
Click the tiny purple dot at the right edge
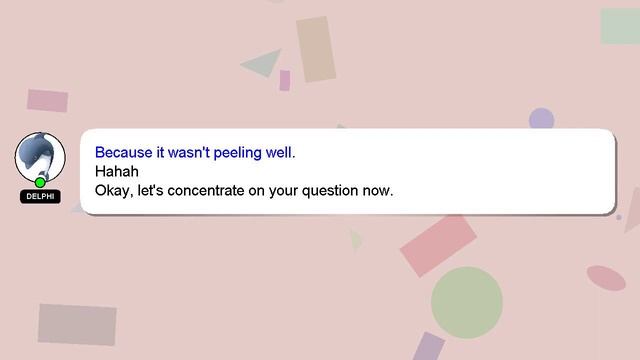(x=619, y=217)
